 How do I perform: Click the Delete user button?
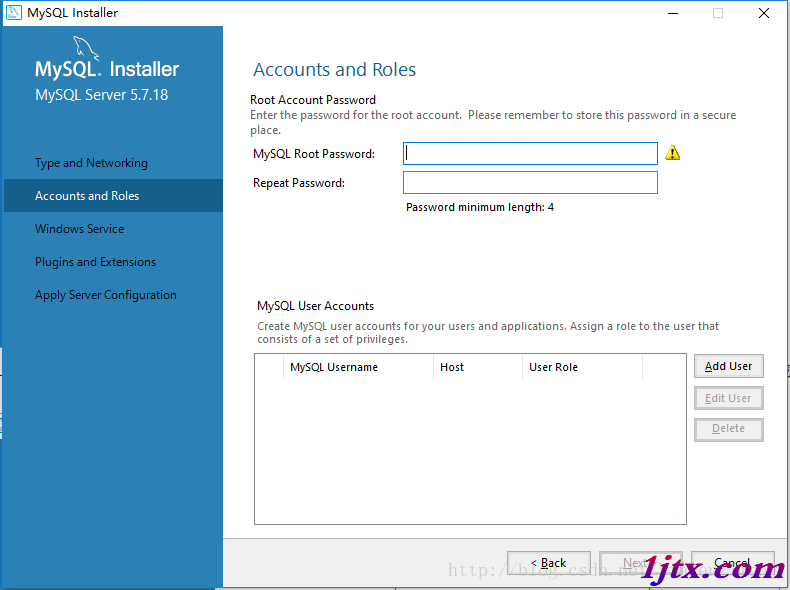(729, 429)
